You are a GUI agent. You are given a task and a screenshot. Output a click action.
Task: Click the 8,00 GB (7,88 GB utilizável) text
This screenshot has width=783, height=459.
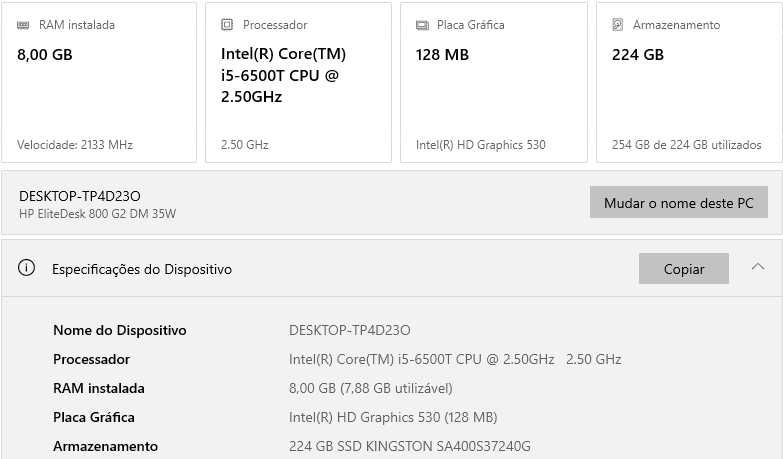pyautogui.click(x=370, y=388)
